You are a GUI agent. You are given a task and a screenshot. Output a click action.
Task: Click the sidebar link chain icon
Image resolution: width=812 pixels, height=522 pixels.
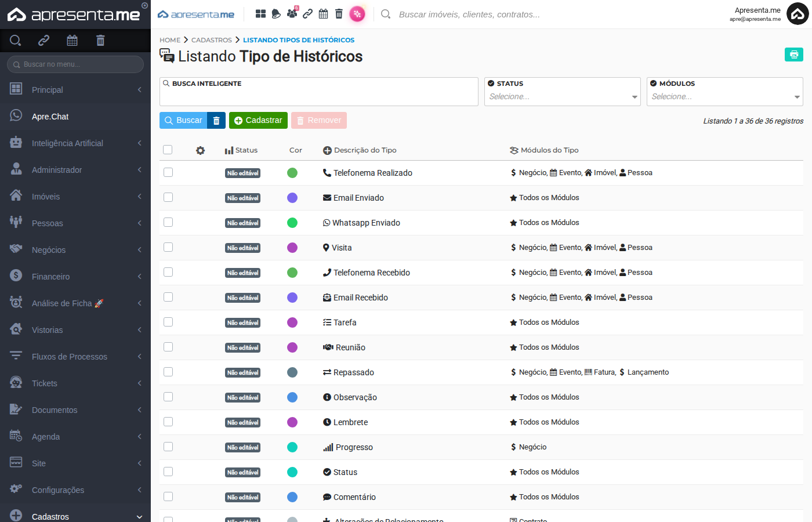[x=43, y=40]
